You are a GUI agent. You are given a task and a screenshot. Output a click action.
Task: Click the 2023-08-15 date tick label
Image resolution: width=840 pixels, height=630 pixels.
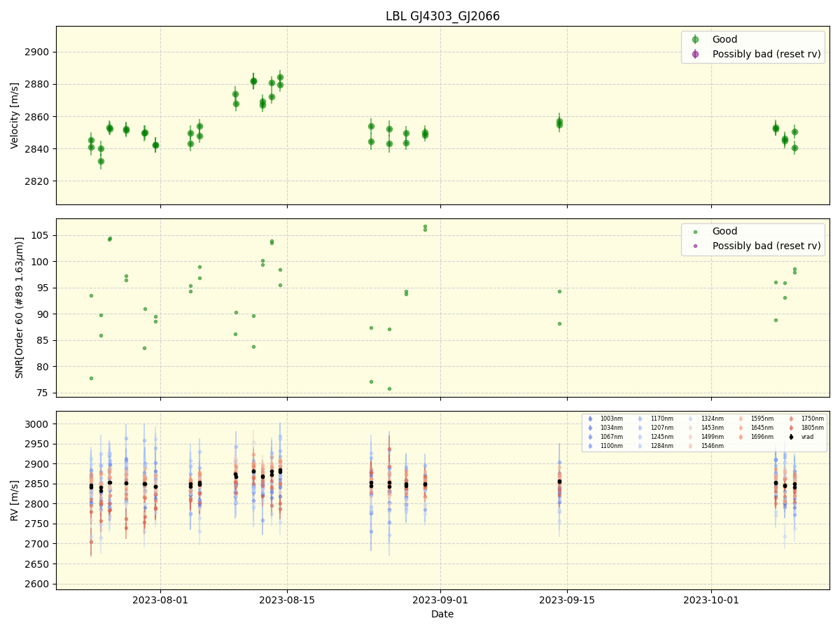(288, 600)
